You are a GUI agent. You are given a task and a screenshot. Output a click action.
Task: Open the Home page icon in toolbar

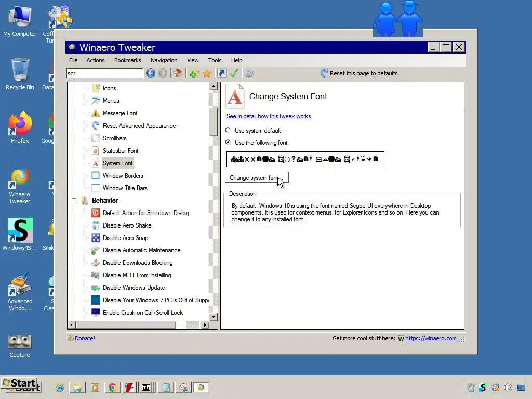[177, 73]
